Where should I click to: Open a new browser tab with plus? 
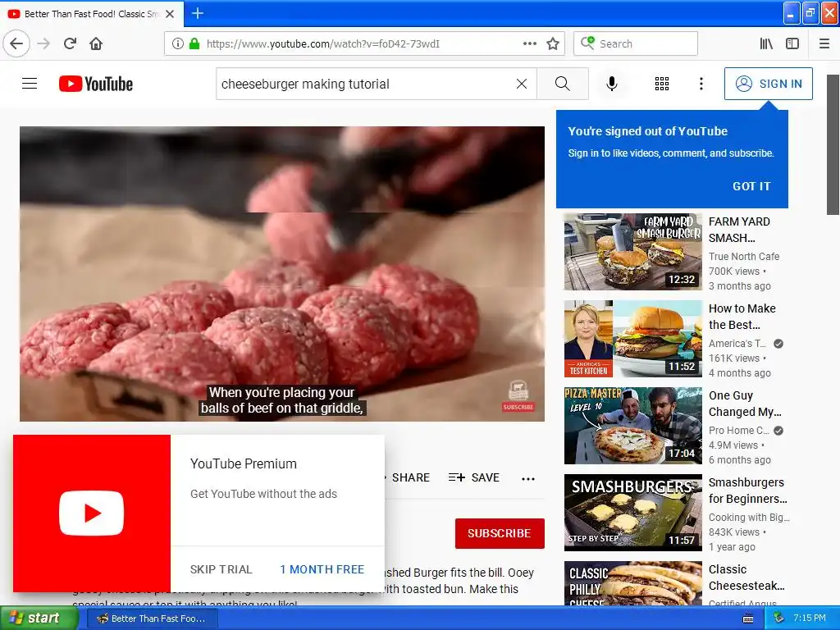click(x=197, y=13)
